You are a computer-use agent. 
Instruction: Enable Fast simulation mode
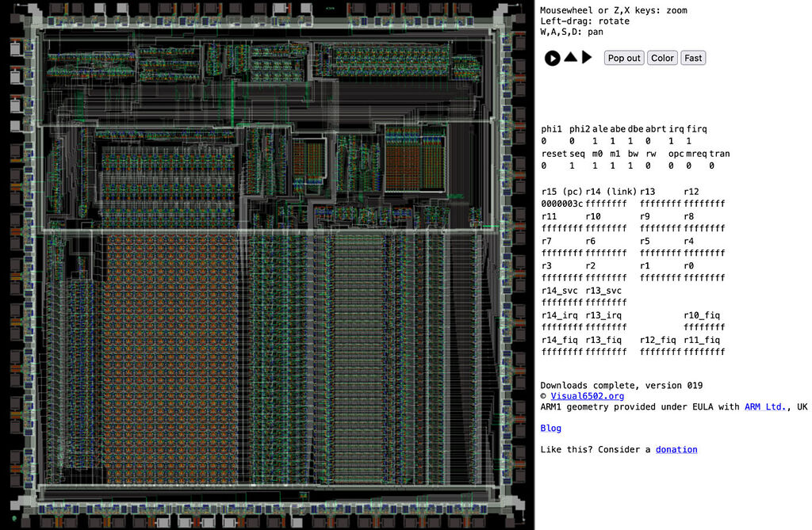[x=692, y=57]
